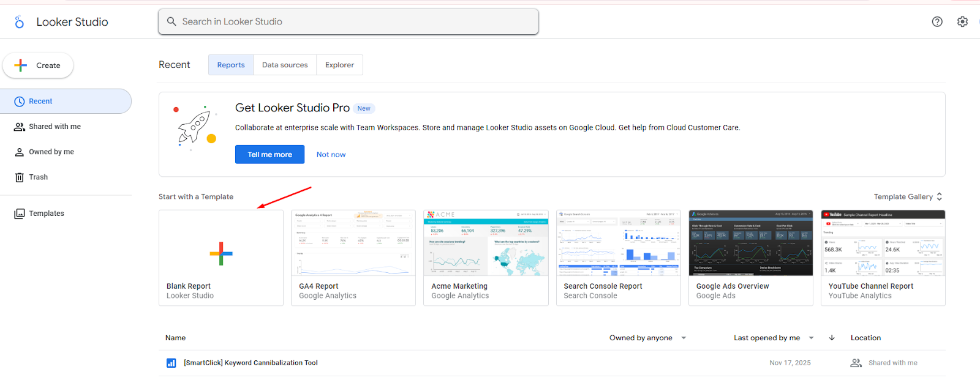The width and height of the screenshot is (980, 383).
Task: Switch to the Explorer tab
Action: tap(339, 65)
